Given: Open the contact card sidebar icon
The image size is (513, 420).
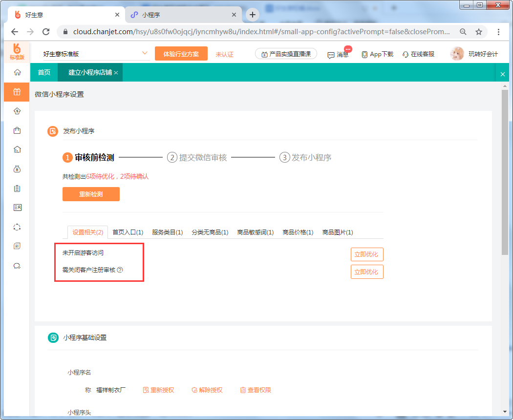Looking at the screenshot, I should click(17, 208).
